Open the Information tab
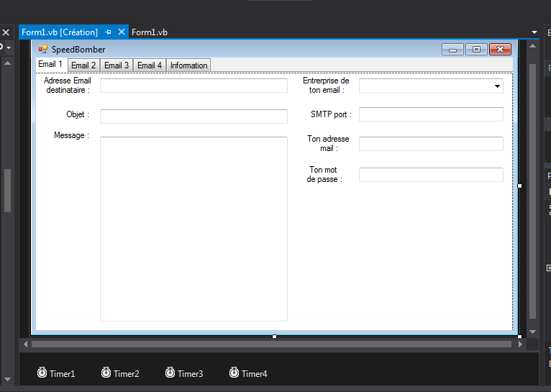 coord(188,65)
